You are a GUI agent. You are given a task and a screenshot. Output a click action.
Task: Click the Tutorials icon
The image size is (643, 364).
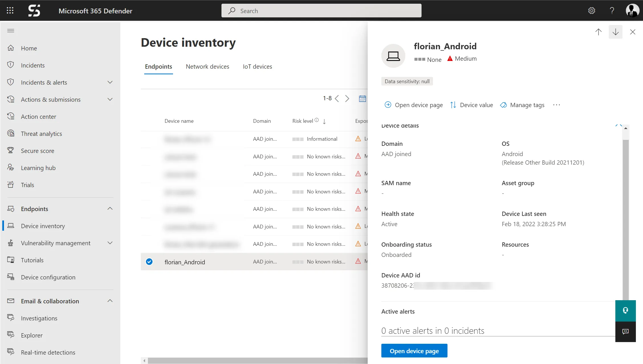[x=11, y=260]
